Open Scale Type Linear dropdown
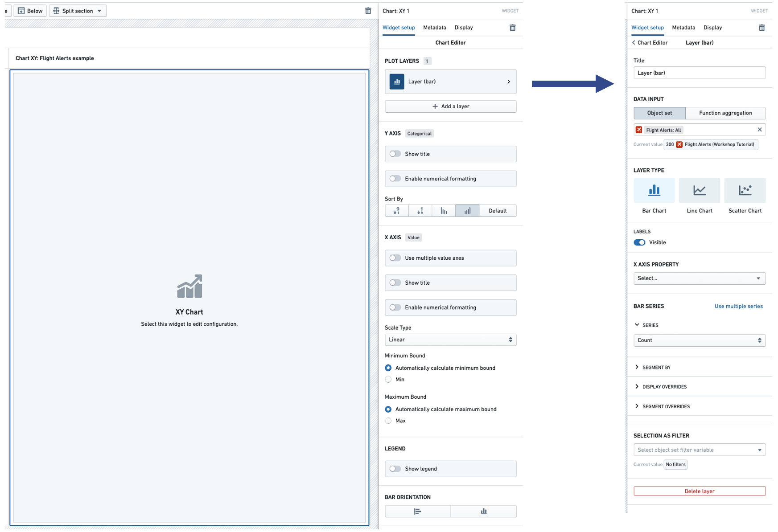Image resolution: width=778 pixels, height=532 pixels. click(x=450, y=340)
